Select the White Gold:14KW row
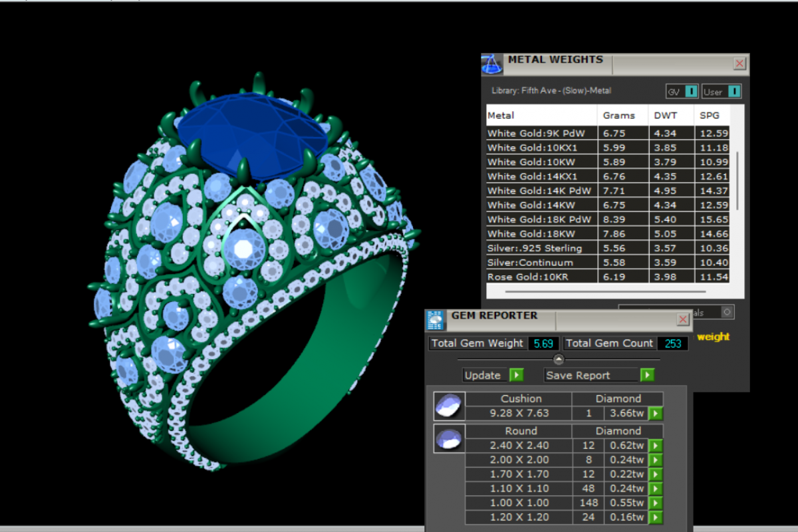The height and width of the screenshot is (532, 798). [541, 205]
